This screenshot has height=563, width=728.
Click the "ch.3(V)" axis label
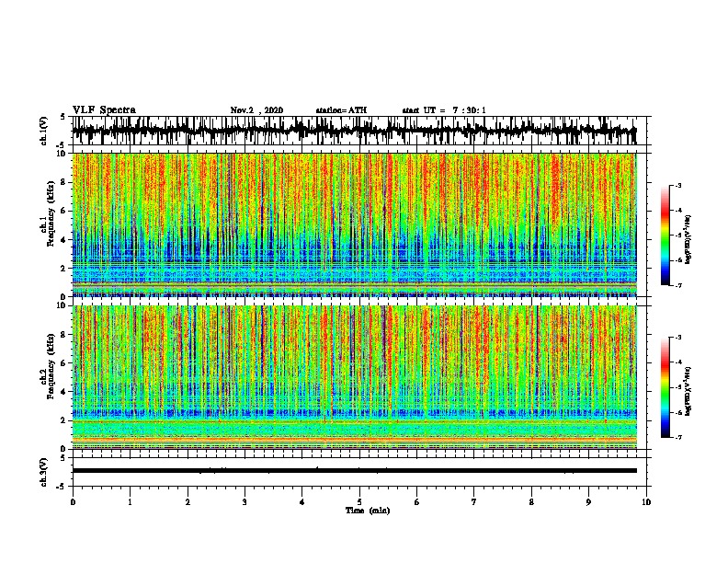pyautogui.click(x=44, y=472)
